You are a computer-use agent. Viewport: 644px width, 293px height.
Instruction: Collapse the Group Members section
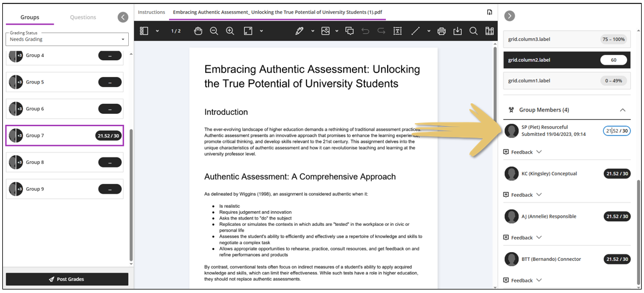point(622,110)
